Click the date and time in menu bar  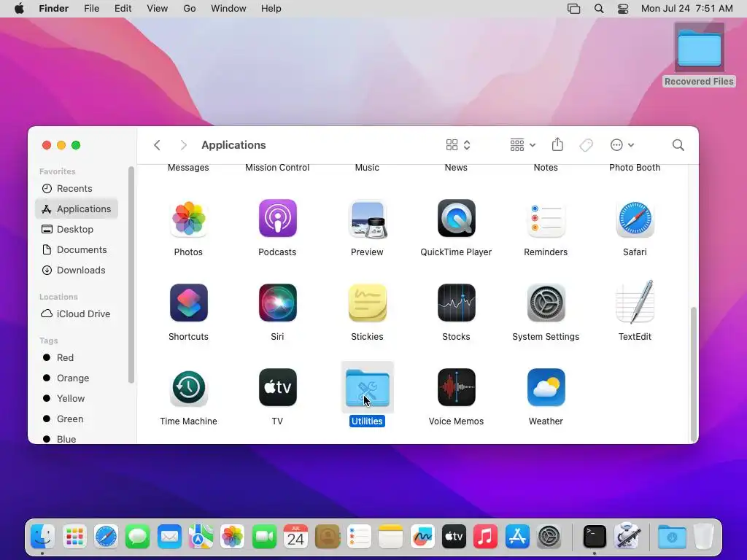686,9
